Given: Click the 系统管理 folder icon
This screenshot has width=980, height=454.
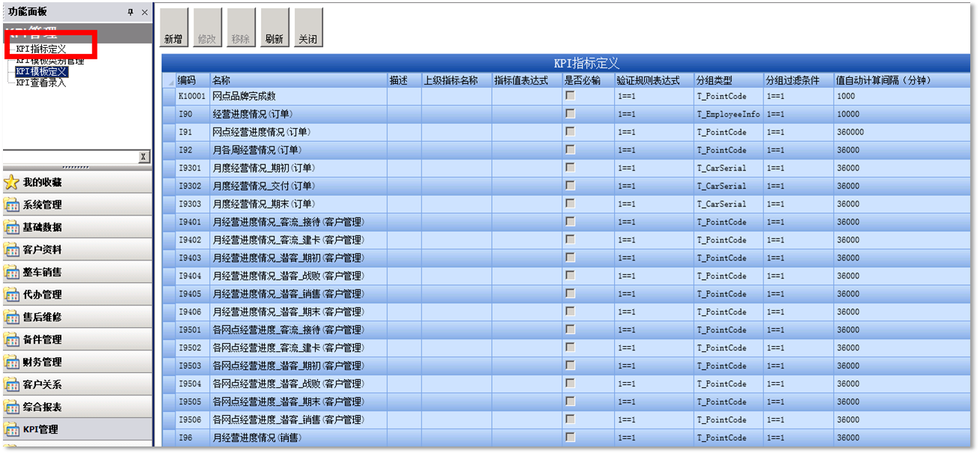Looking at the screenshot, I should tap(12, 205).
